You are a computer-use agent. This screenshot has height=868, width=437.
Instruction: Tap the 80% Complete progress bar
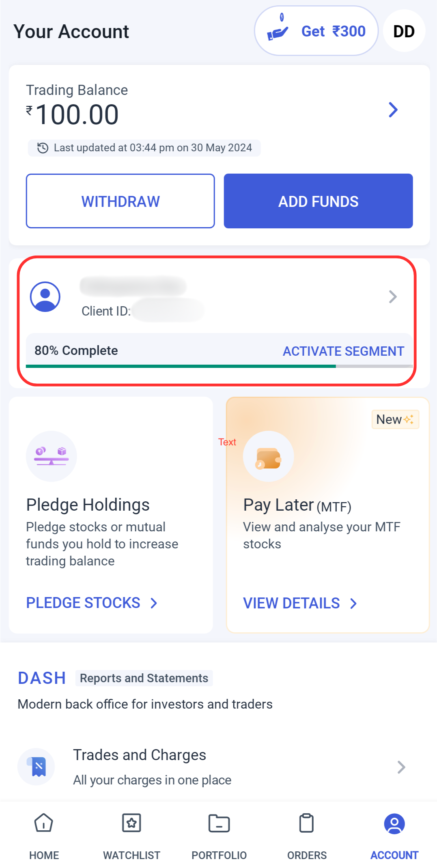(181, 366)
